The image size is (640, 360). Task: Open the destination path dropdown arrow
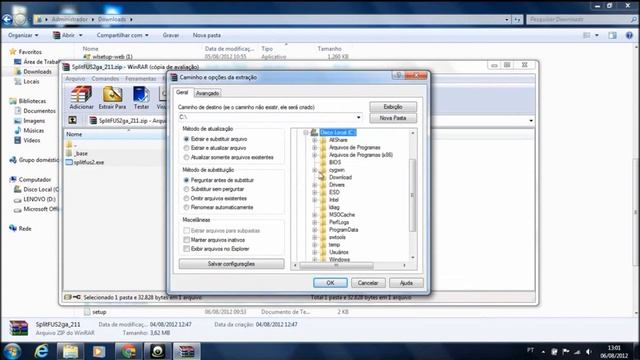(x=358, y=118)
